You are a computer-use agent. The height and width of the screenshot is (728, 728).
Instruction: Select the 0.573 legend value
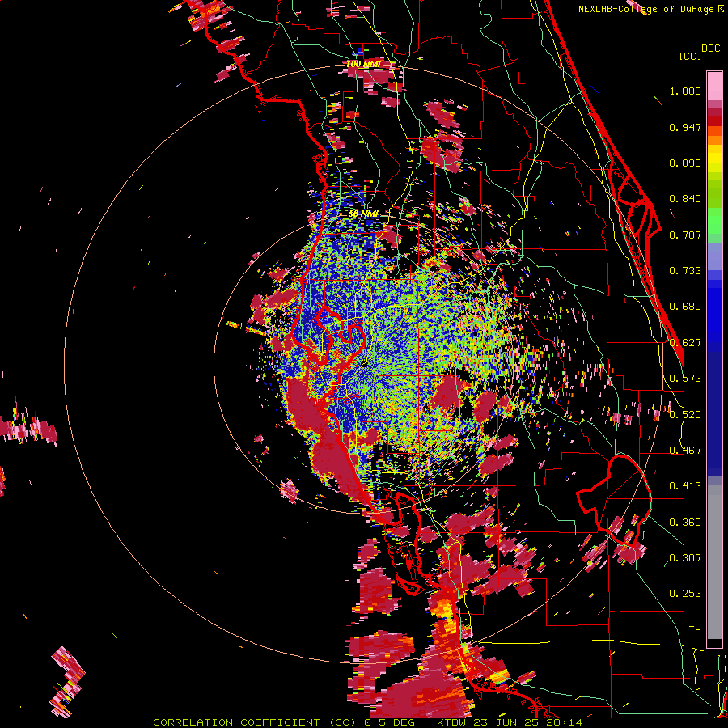coord(685,379)
